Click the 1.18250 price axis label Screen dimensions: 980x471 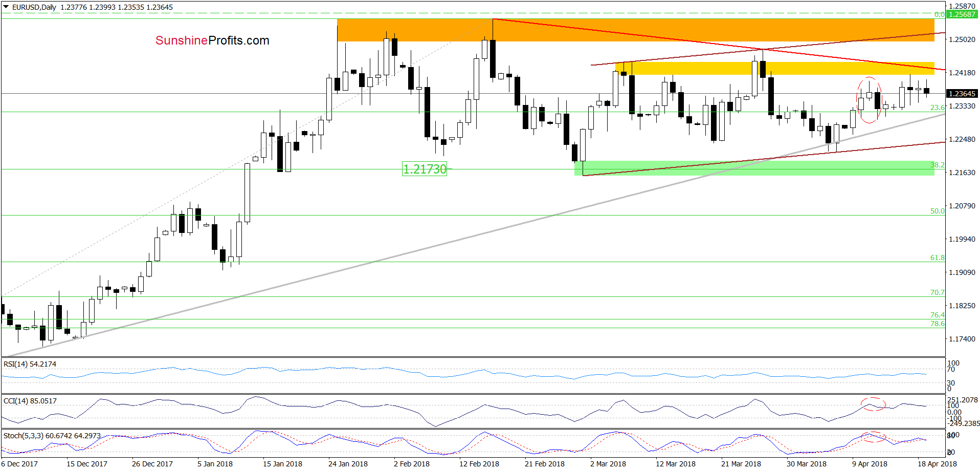(x=962, y=306)
